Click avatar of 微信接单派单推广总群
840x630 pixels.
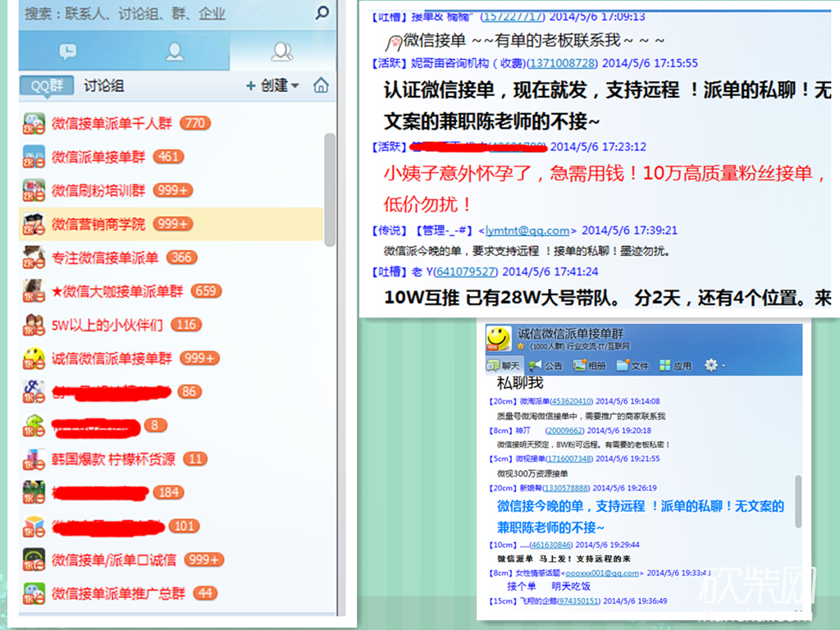tap(34, 594)
